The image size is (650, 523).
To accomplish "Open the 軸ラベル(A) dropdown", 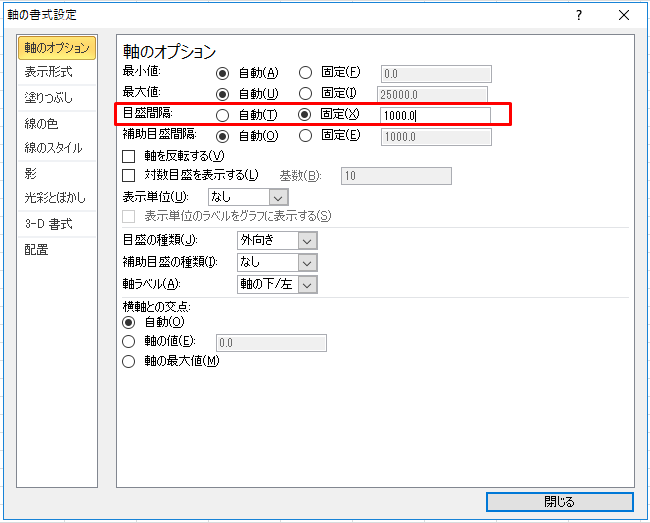I will [x=277, y=285].
